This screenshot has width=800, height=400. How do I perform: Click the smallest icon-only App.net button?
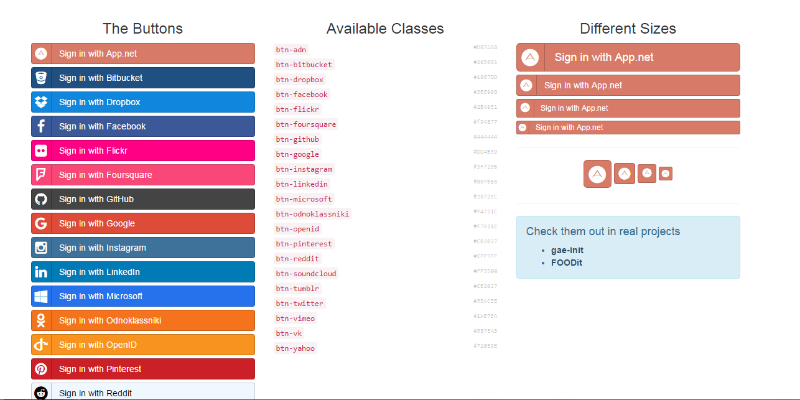point(665,173)
